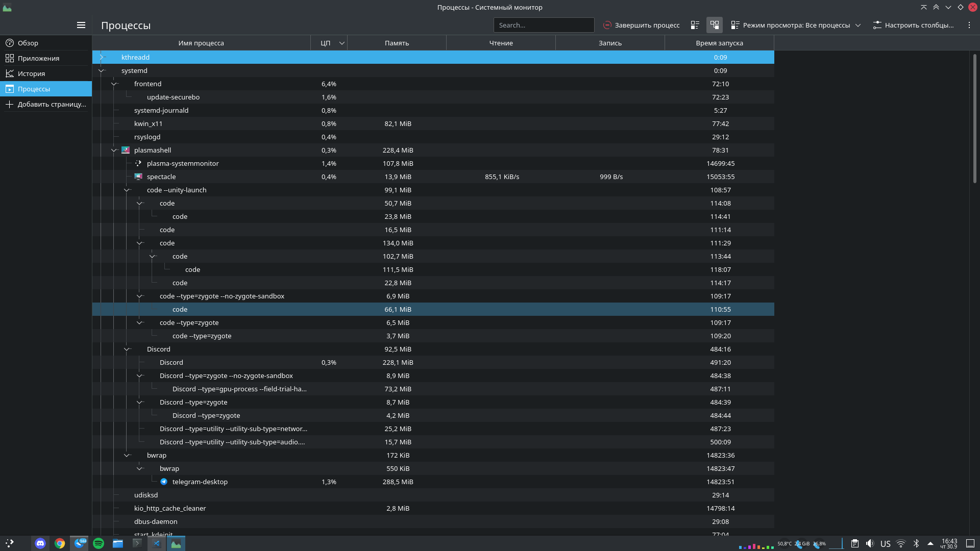The image size is (980, 551).
Task: Select the update-securebo process row
Action: (x=433, y=97)
